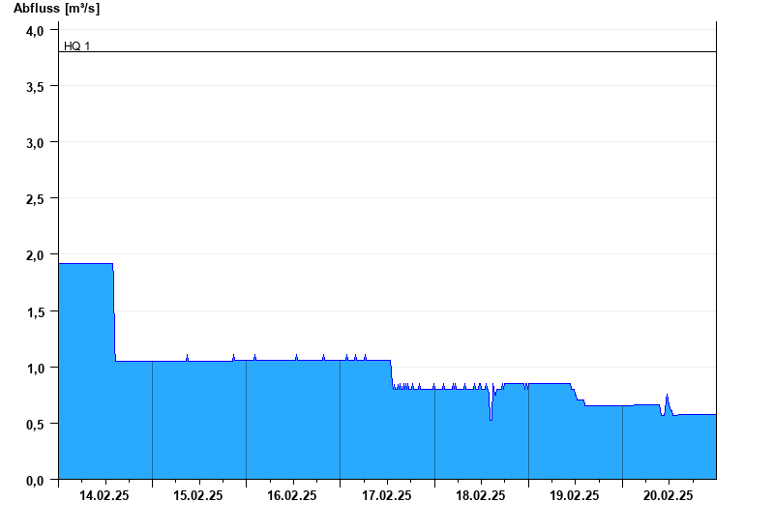Click the 0,0 y-axis value
This screenshot has width=774, height=532.
35,481
